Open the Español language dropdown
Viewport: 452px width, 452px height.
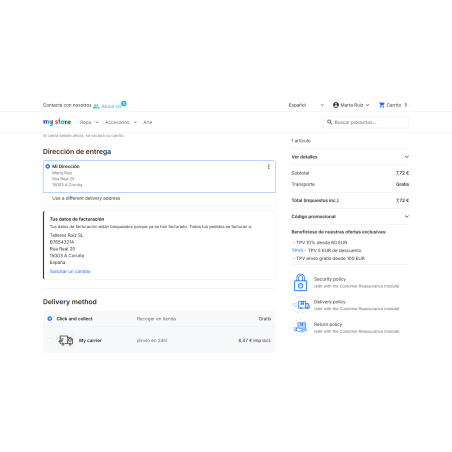point(306,105)
